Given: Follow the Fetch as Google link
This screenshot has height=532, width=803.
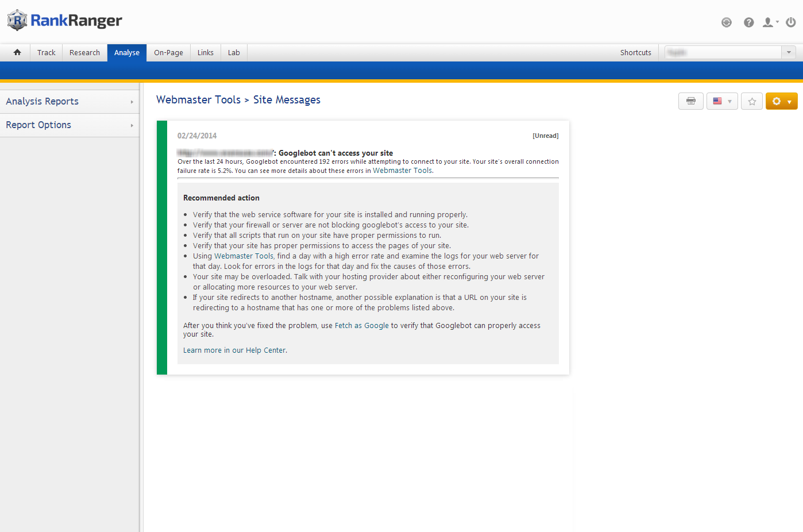Looking at the screenshot, I should pos(361,326).
